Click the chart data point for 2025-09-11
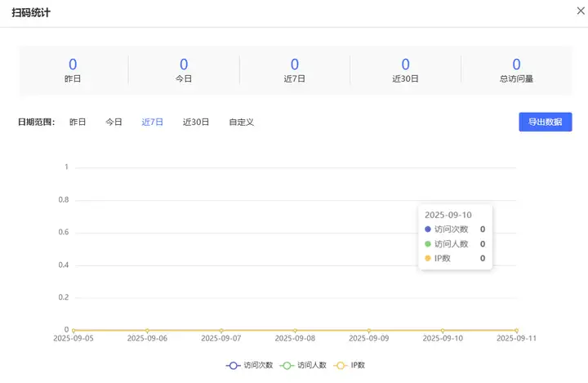588x383 pixels. [516, 331]
